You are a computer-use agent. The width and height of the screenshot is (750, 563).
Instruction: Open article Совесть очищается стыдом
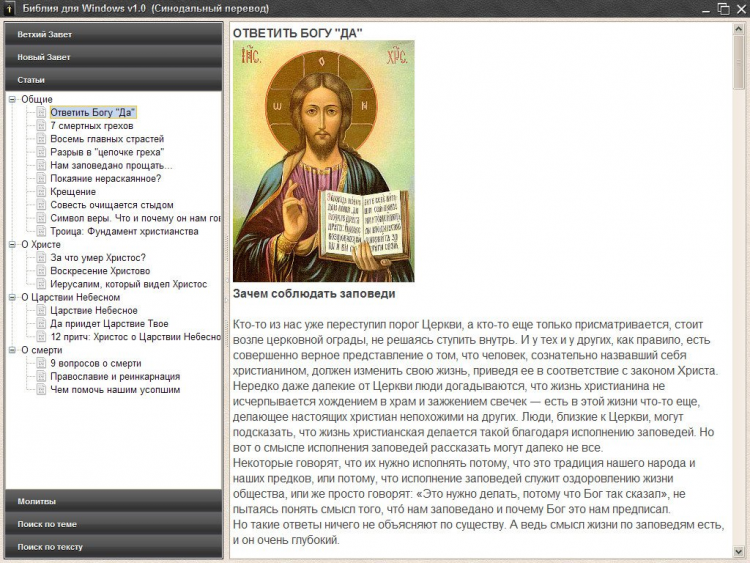[112, 205]
